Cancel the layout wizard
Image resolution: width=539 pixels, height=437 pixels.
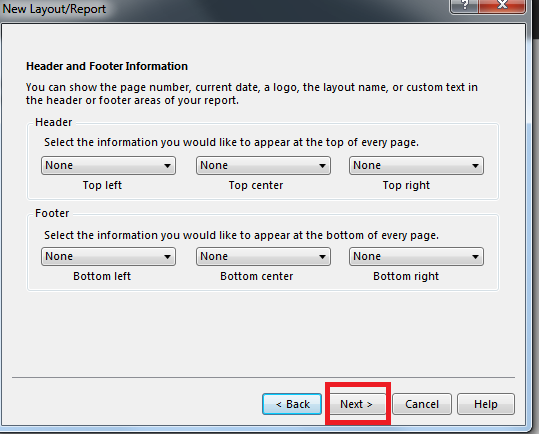(x=422, y=404)
